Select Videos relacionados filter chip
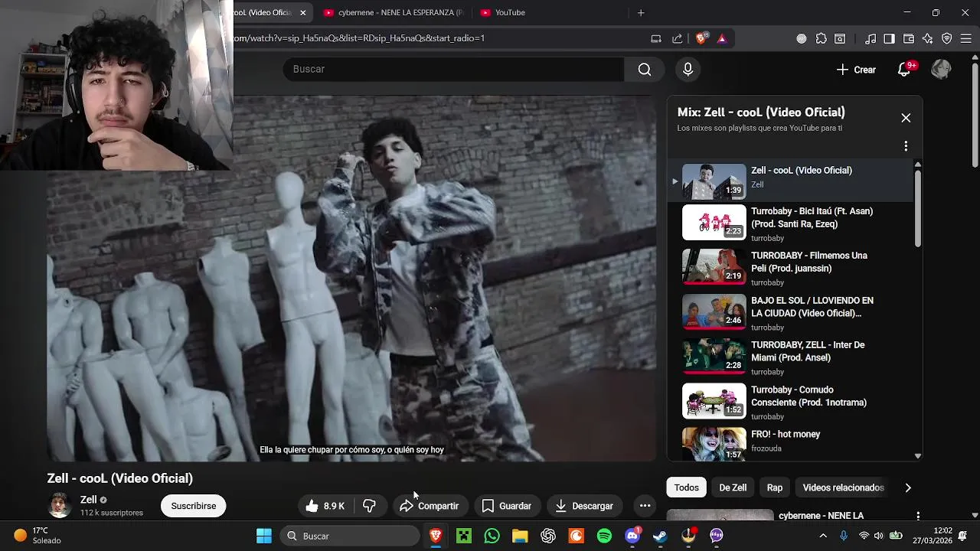The height and width of the screenshot is (551, 980). pos(843,487)
